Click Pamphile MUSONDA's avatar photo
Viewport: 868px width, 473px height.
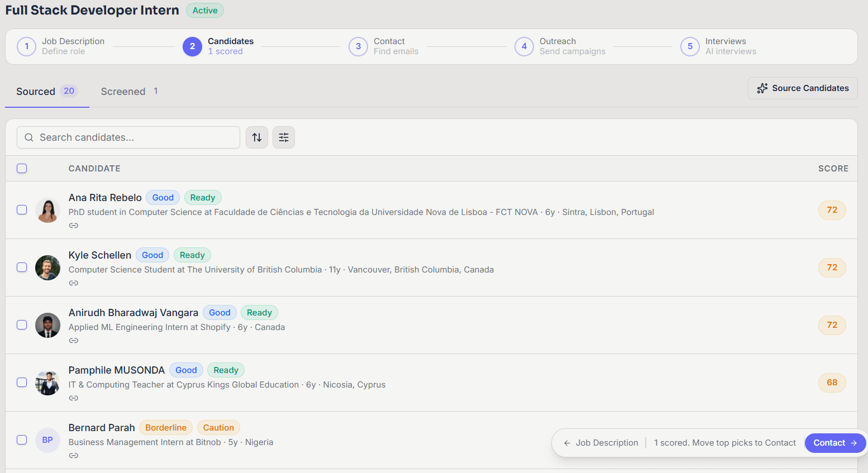click(x=47, y=383)
